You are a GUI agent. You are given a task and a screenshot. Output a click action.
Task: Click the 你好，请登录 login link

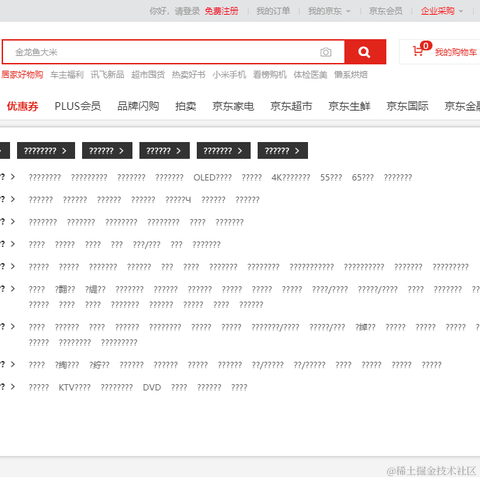click(174, 11)
